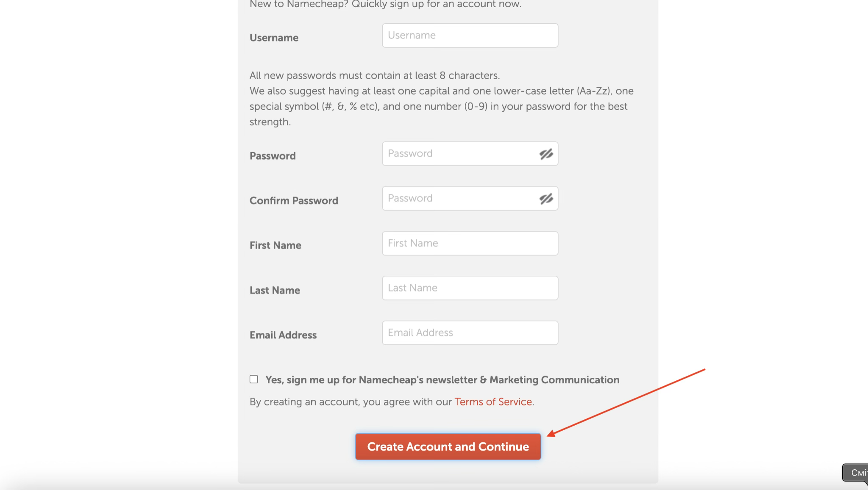868x490 pixels.
Task: Click the Create Account and Continue button
Action: point(448,446)
